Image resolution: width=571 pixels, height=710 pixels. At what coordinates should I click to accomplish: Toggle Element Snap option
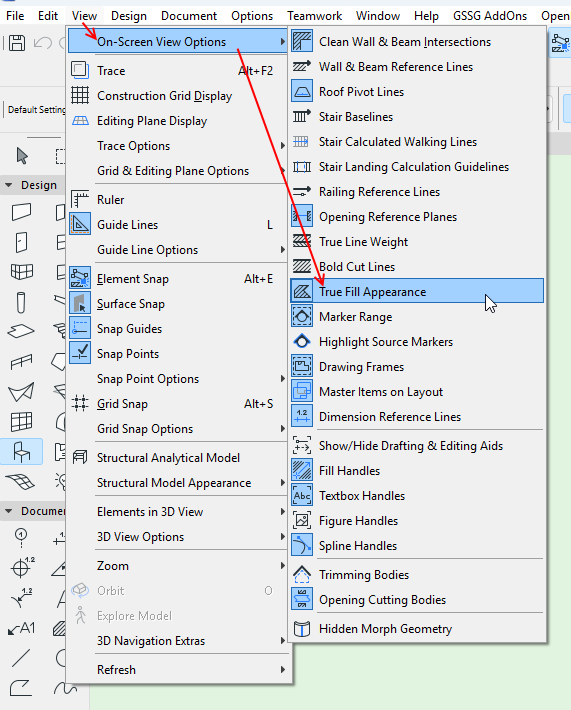coord(178,278)
